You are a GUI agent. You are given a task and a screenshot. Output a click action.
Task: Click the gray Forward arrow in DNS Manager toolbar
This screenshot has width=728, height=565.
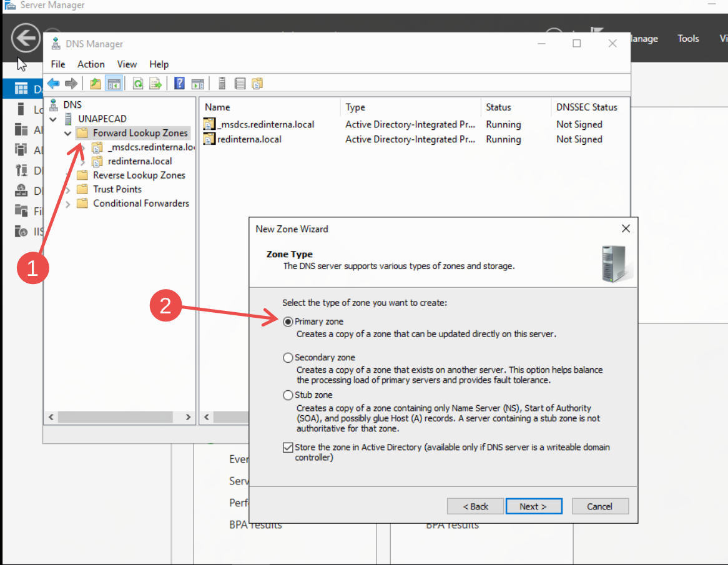tap(71, 84)
